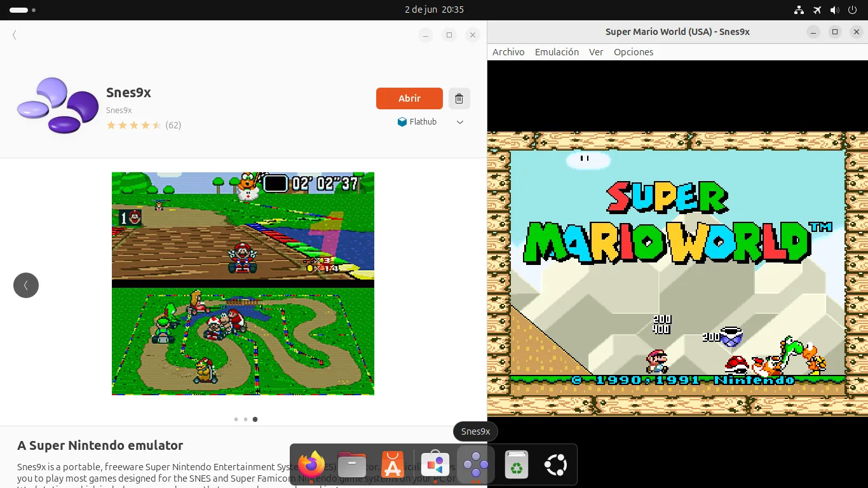The width and height of the screenshot is (868, 488).
Task: Launch Firefox from the dock
Action: pos(311,465)
